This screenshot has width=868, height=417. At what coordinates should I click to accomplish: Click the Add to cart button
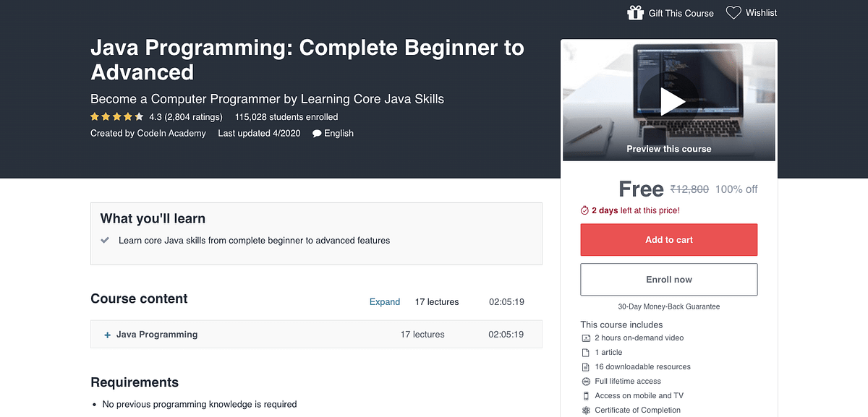pyautogui.click(x=668, y=239)
